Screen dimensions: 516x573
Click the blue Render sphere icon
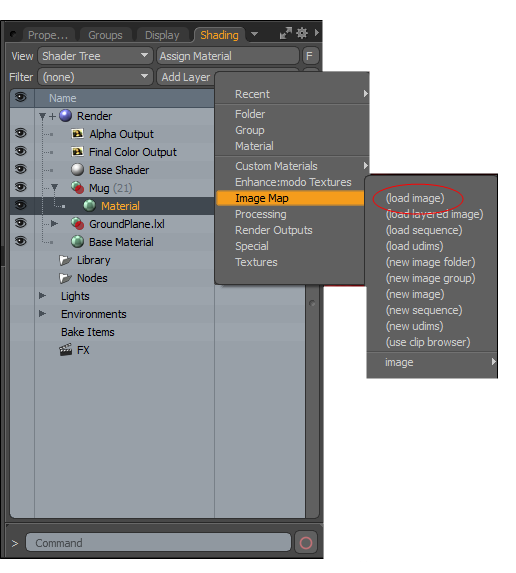tap(66, 116)
